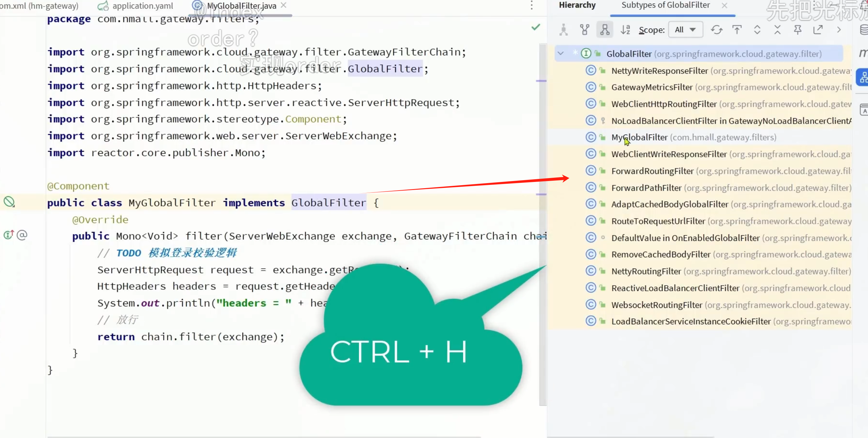Open editor tabs three-dot options menu
This screenshot has width=868, height=438.
[x=532, y=5]
